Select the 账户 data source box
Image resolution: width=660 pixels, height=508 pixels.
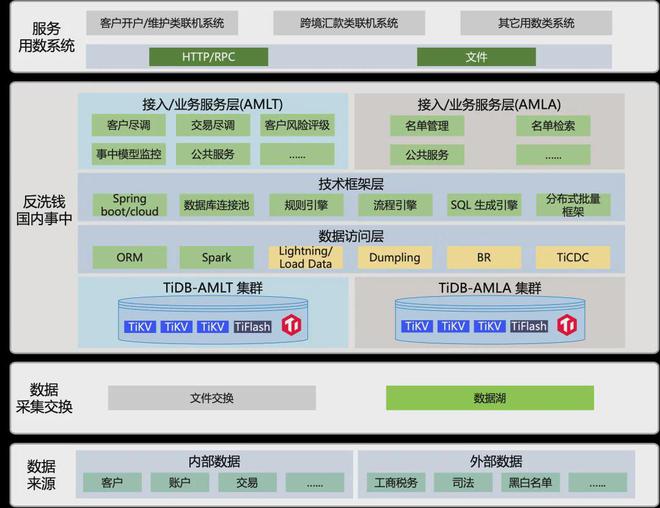point(180,482)
